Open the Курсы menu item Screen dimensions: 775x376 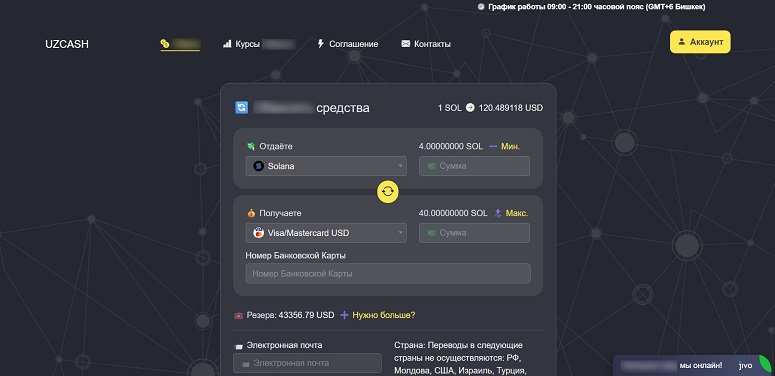click(259, 44)
